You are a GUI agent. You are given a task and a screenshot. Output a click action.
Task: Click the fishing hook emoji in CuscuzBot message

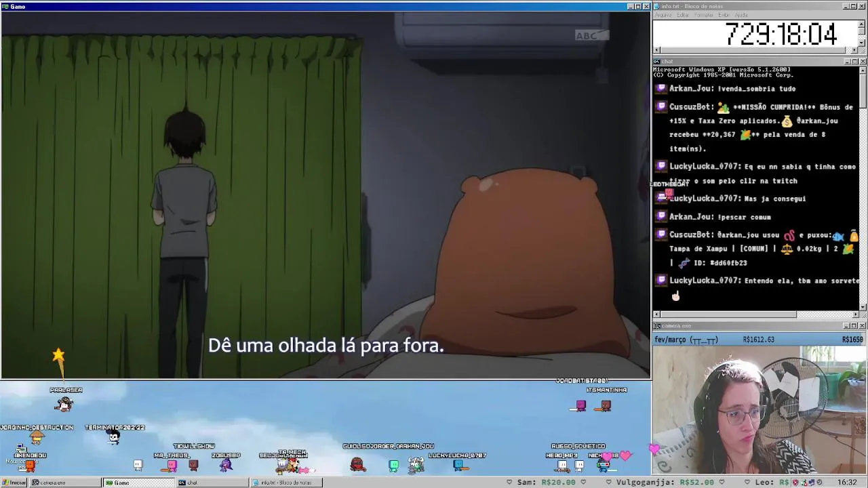click(x=789, y=235)
